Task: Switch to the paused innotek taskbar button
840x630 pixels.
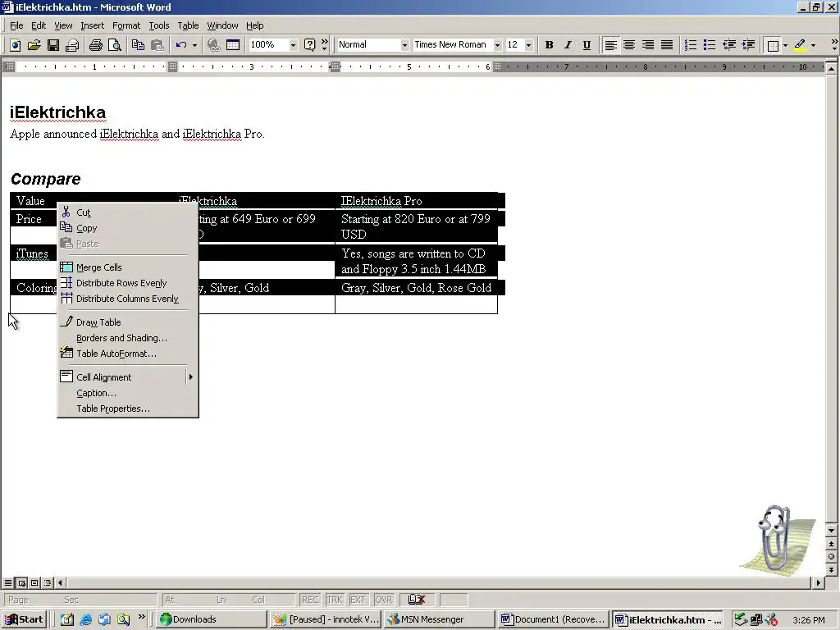Action: click(x=325, y=619)
